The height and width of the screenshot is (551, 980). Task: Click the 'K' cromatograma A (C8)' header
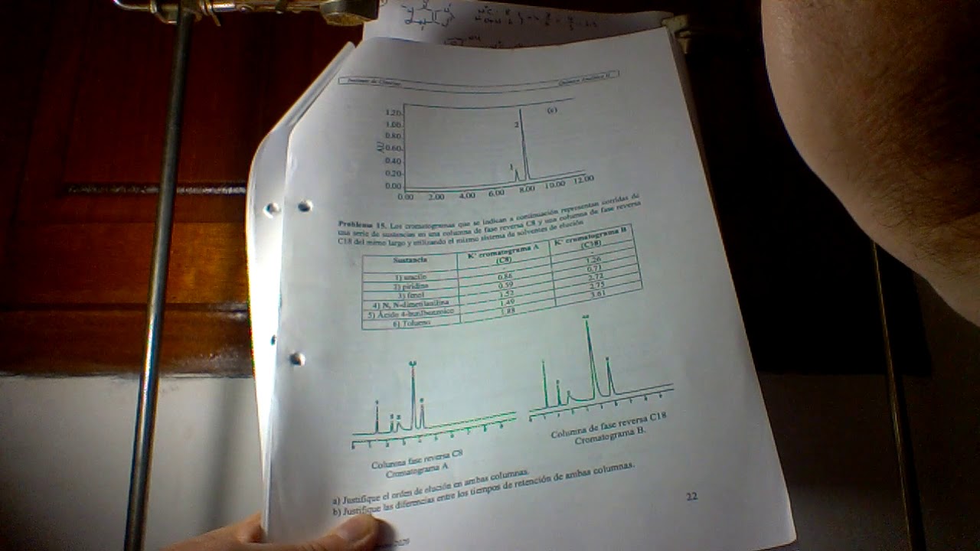point(502,254)
